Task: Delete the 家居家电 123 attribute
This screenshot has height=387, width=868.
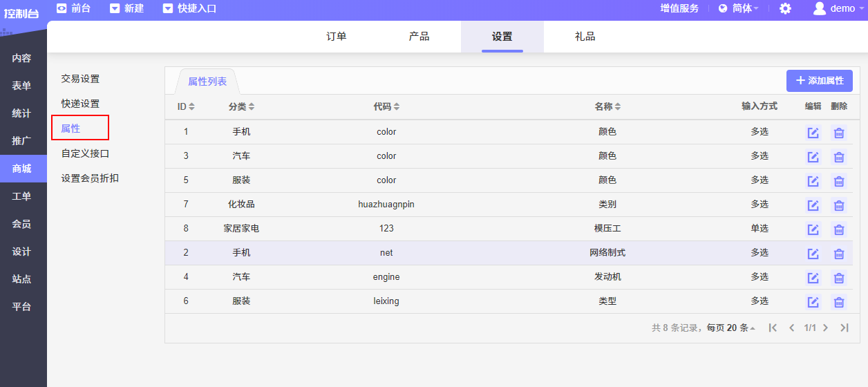Action: pos(838,229)
